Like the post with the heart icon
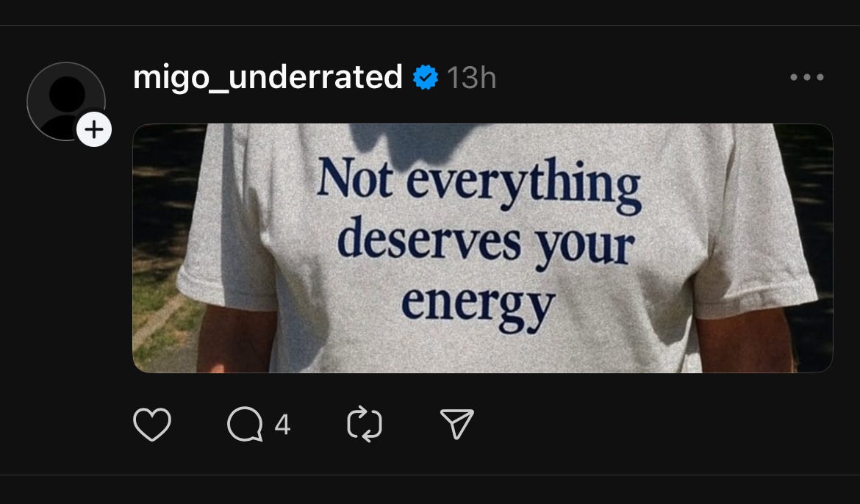Image resolution: width=860 pixels, height=504 pixels. pyautogui.click(x=152, y=424)
